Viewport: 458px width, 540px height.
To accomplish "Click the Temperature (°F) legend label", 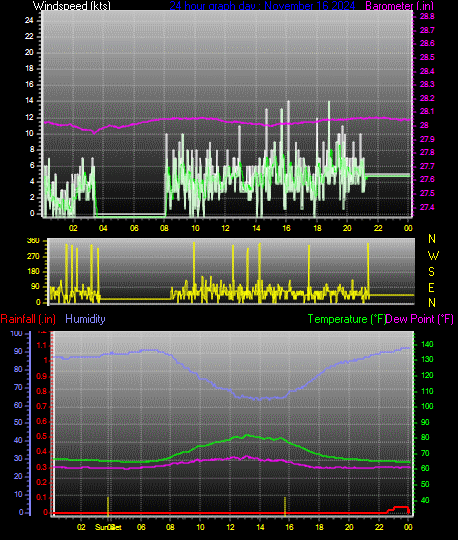I will click(x=346, y=319).
